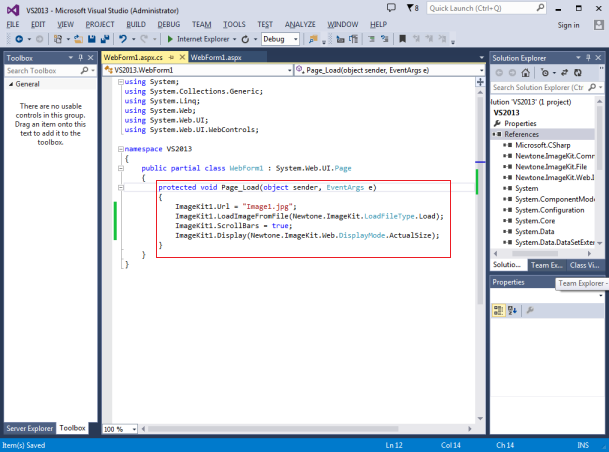The image size is (609, 452).
Task: Open the Page_Load member dropdown
Action: click(481, 70)
